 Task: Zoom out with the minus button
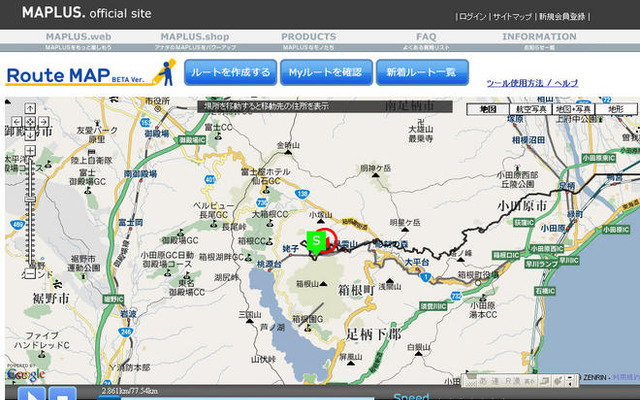[x=30, y=273]
